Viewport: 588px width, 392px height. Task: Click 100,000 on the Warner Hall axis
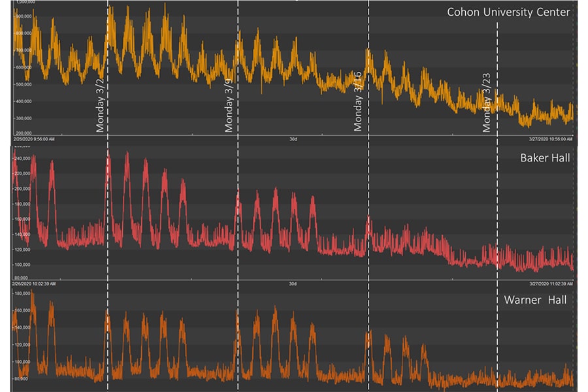point(22,361)
